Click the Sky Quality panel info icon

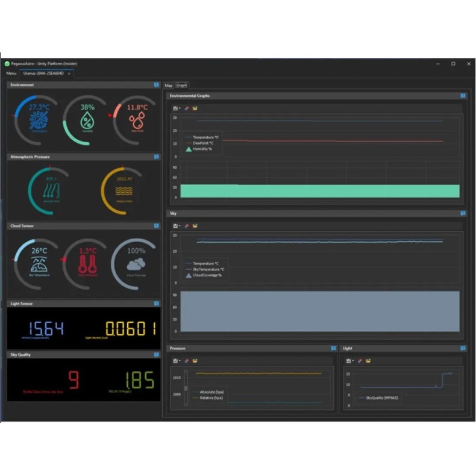pos(157,355)
